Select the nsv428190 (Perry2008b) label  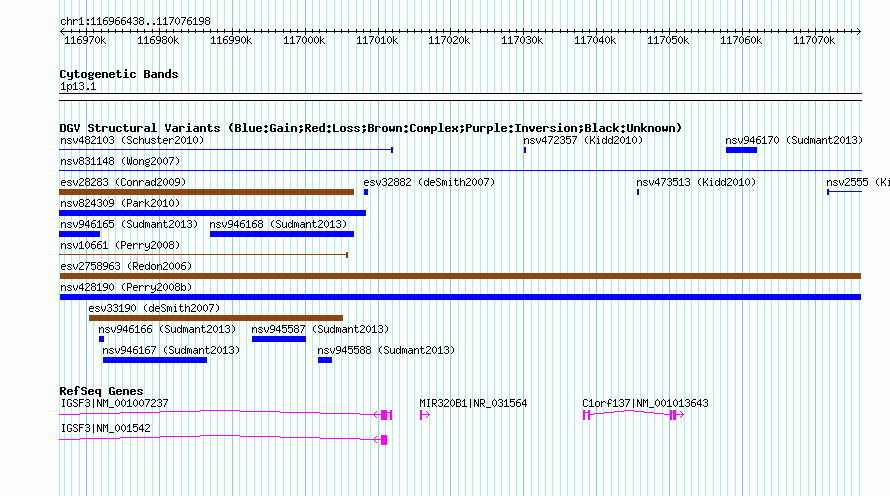click(126, 287)
